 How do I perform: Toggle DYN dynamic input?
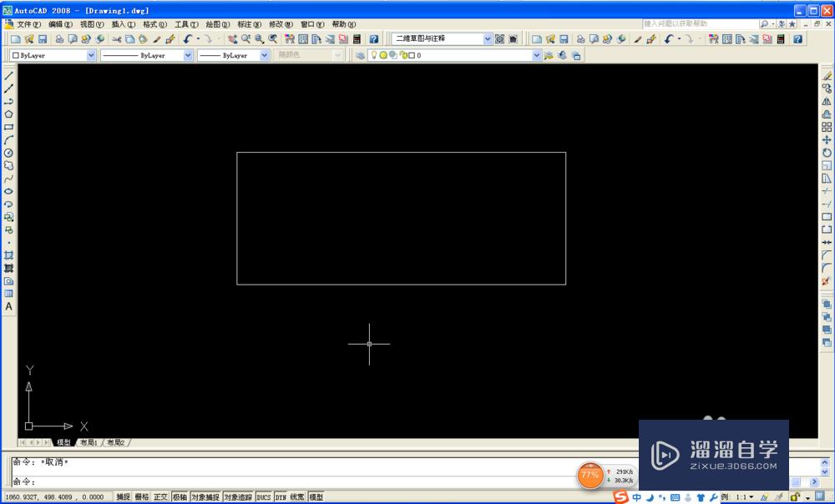(281, 496)
